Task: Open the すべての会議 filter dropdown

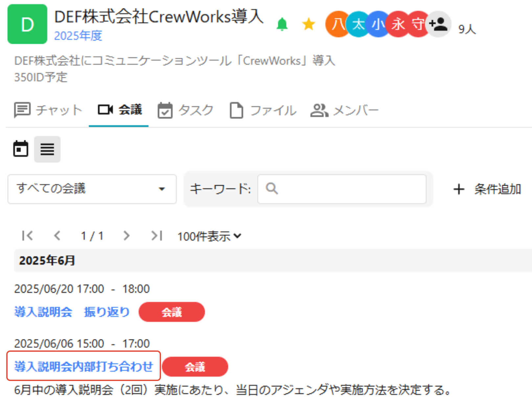Action: [x=92, y=189]
